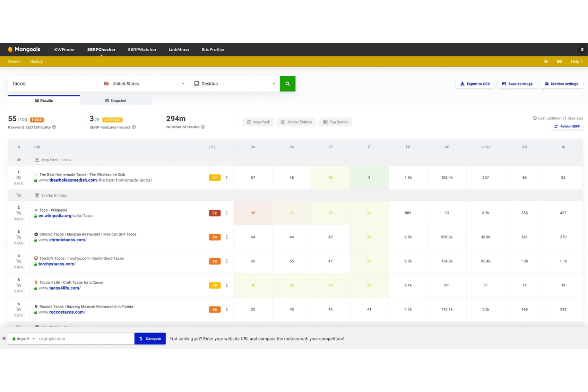Sort by the DA column header
Screen dimensions: 588x392
point(253,147)
